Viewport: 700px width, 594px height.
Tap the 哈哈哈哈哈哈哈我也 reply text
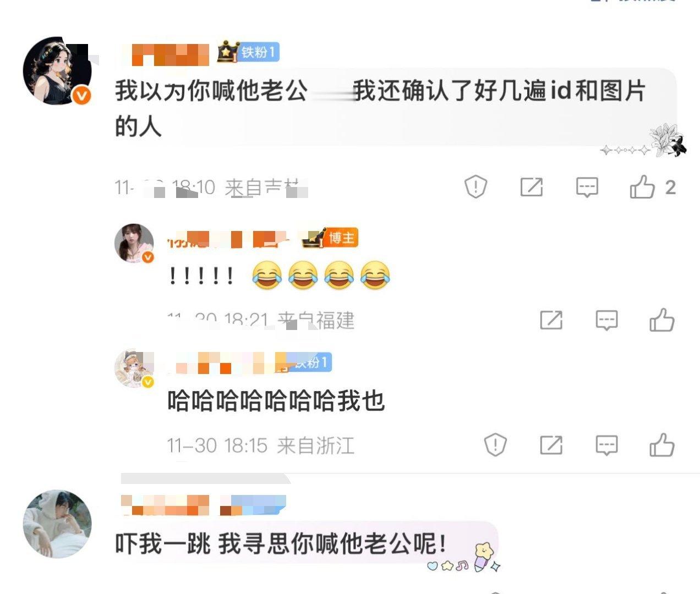coord(276,401)
